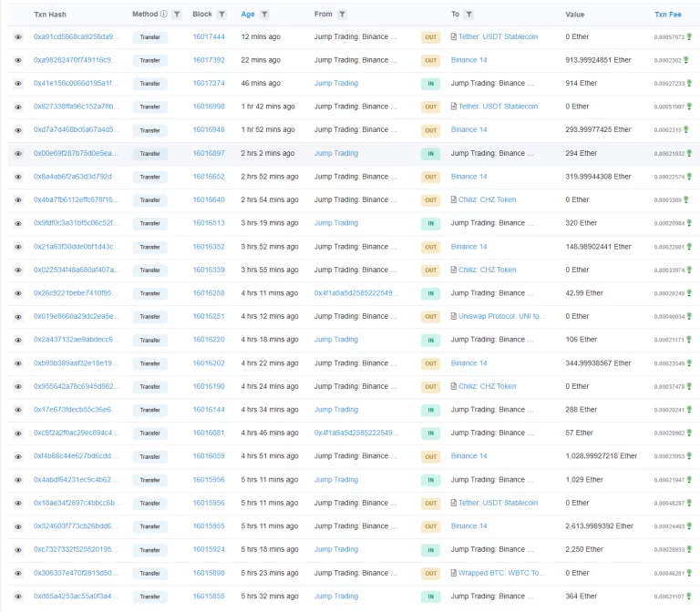Toggle eye icon for transaction 0x41e158c0066
The height and width of the screenshot is (612, 700).
(17, 83)
